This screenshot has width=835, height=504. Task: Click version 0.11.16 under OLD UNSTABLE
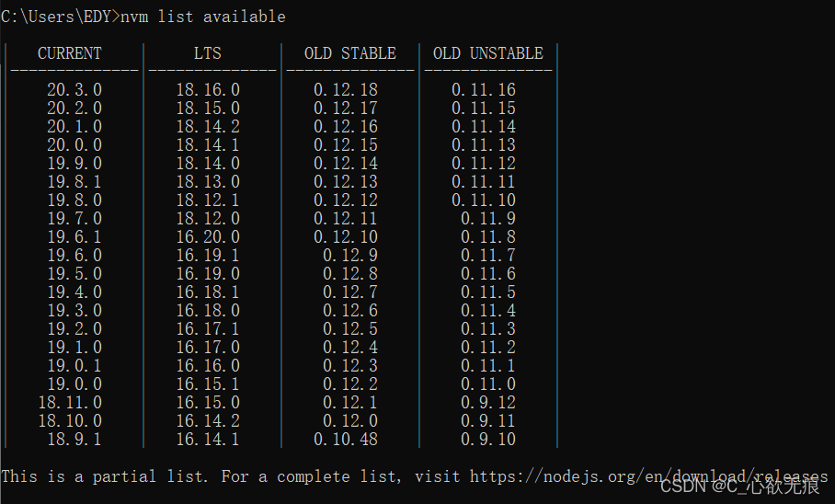(484, 90)
